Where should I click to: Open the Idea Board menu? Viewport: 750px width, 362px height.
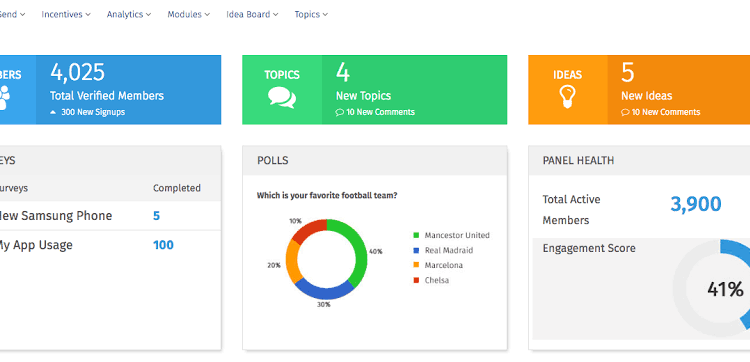click(x=252, y=14)
